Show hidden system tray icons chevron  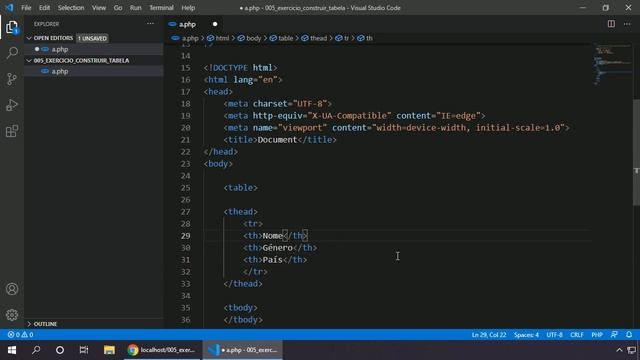coord(619,350)
